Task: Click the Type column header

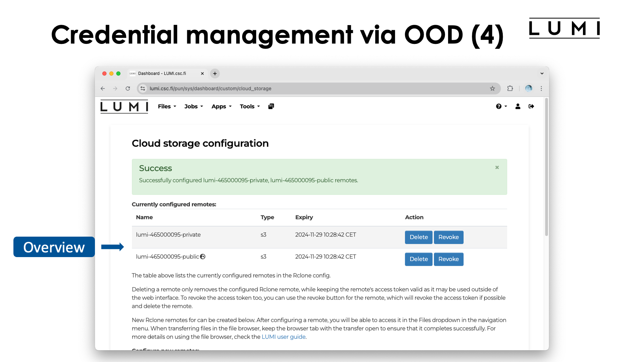Action: 267,217
